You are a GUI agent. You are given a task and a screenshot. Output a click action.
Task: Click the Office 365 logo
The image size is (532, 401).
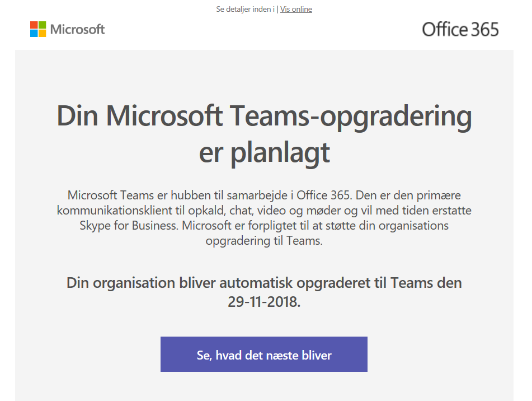click(x=460, y=30)
